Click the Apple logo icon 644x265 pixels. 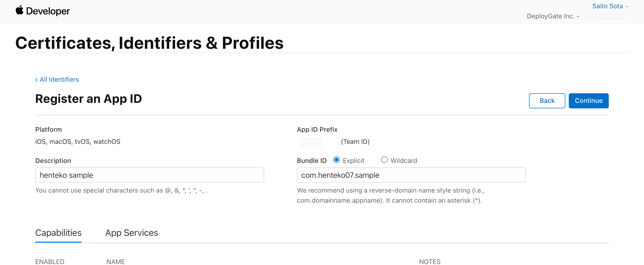(x=20, y=11)
